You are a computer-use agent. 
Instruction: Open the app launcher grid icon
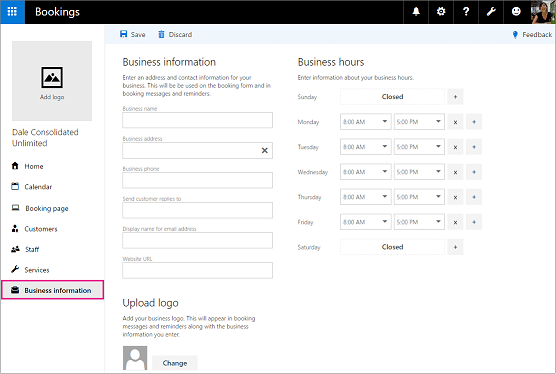click(x=12, y=12)
